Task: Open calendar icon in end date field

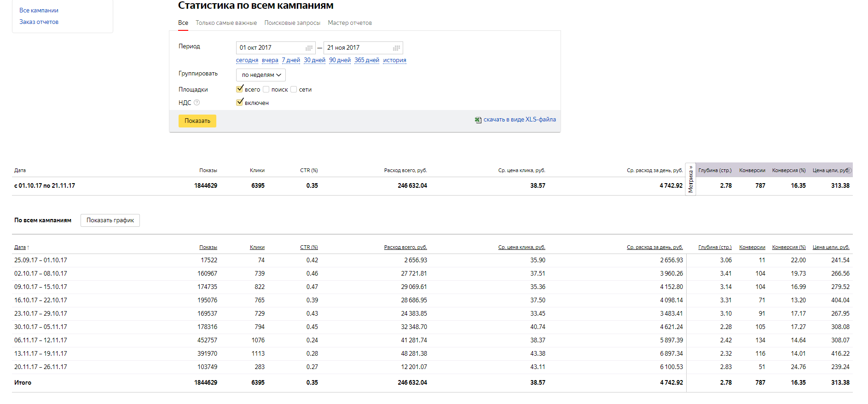Action: (396, 48)
